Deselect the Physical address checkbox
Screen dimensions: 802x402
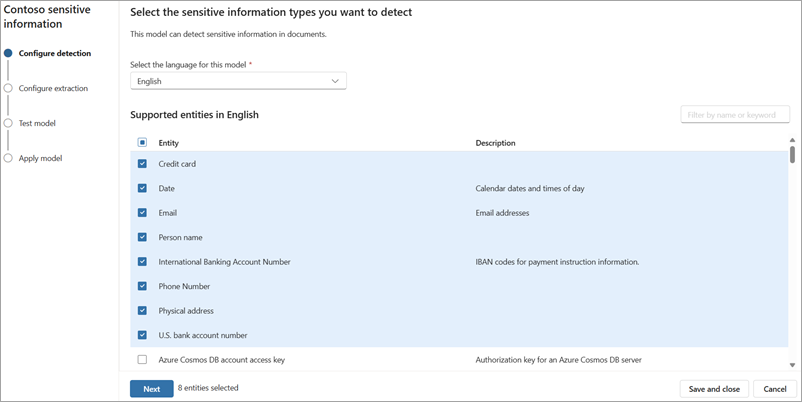(142, 310)
